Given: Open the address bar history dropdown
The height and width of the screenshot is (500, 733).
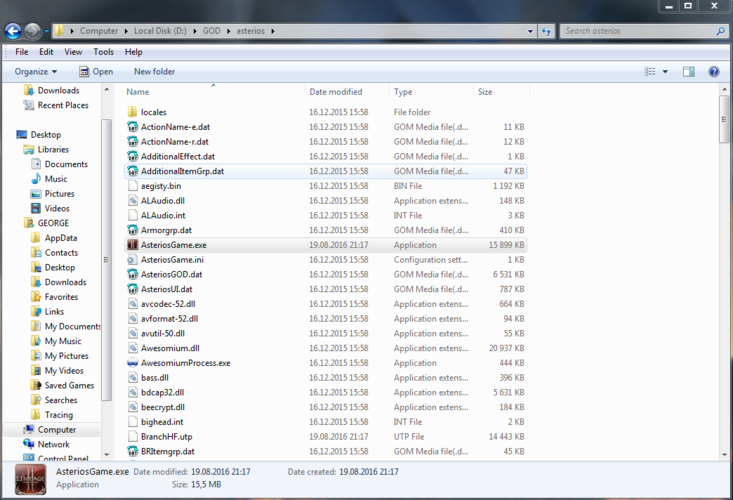Looking at the screenshot, I should click(530, 31).
